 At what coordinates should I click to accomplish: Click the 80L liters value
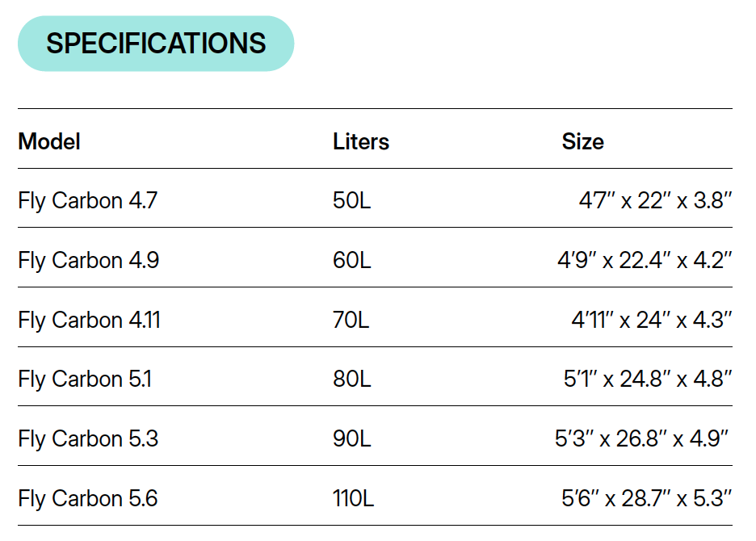tap(351, 379)
